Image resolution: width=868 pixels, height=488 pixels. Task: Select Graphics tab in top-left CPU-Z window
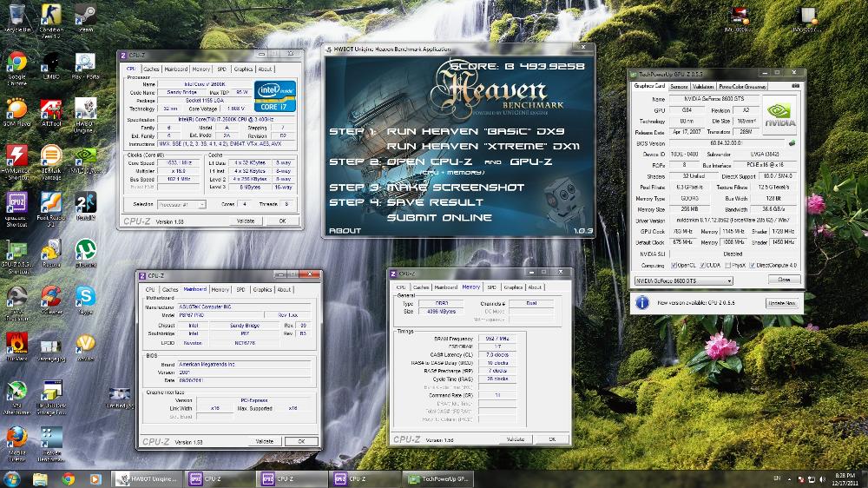pyautogui.click(x=243, y=69)
